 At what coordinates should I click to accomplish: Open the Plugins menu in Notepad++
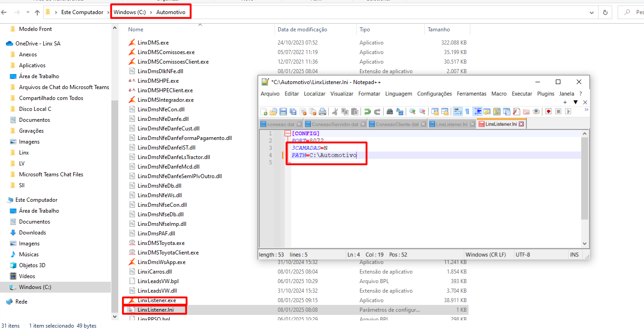pos(546,94)
